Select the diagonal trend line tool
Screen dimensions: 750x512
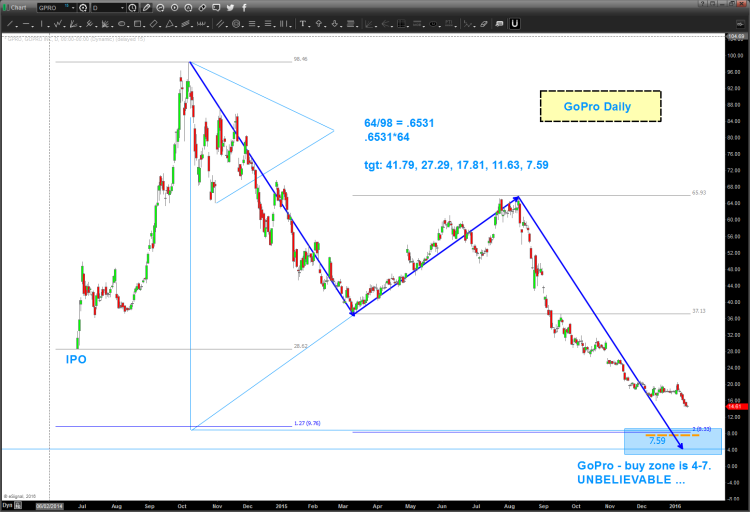tap(10, 23)
